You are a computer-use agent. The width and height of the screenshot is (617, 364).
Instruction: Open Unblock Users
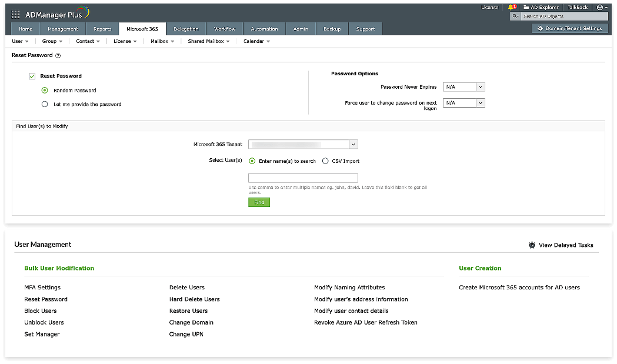pyautogui.click(x=44, y=323)
